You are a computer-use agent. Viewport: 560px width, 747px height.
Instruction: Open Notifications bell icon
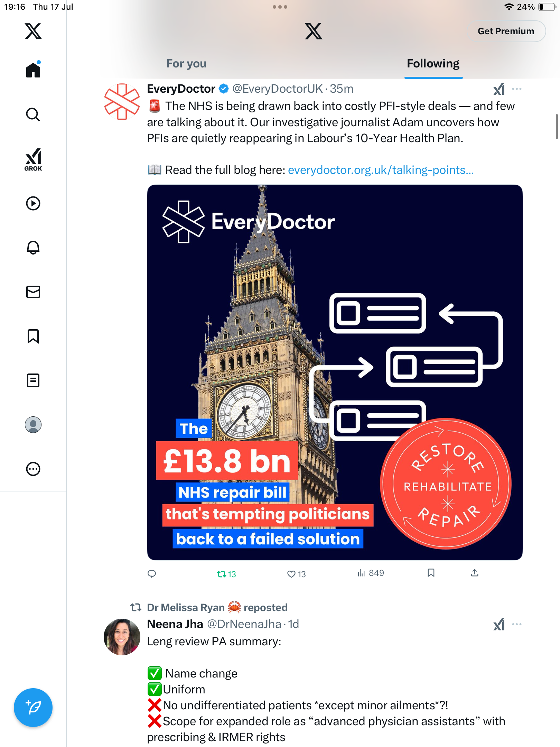pos(33,247)
